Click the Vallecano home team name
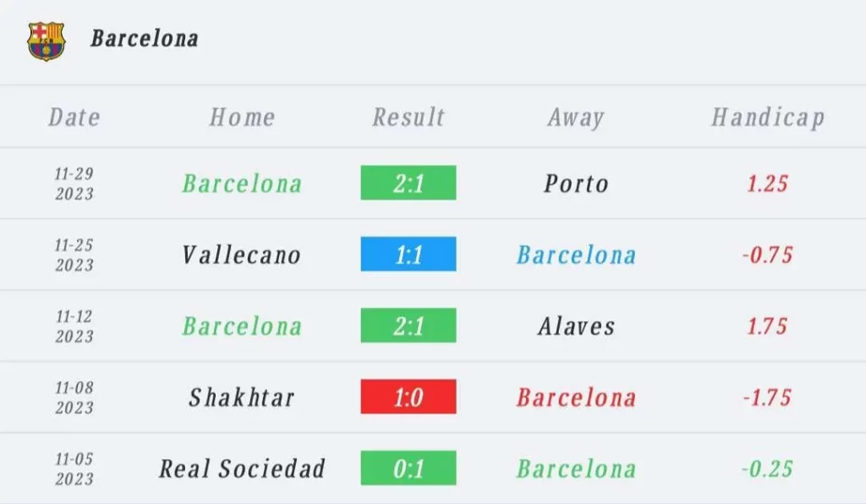Image resolution: width=866 pixels, height=504 pixels. click(x=242, y=255)
